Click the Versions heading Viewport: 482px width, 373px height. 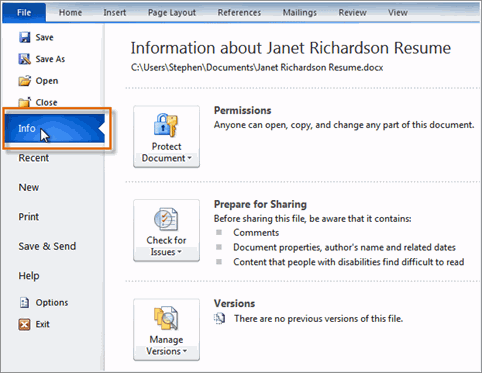(234, 303)
